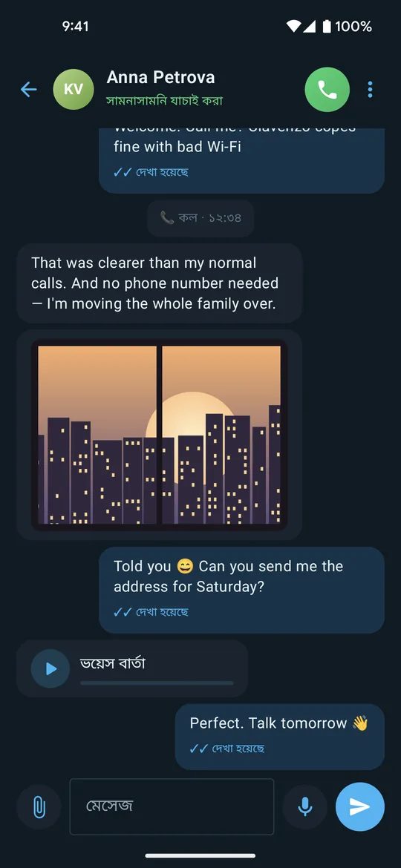401x868 pixels.
Task: Open the three-dot overflow menu
Action: (370, 89)
